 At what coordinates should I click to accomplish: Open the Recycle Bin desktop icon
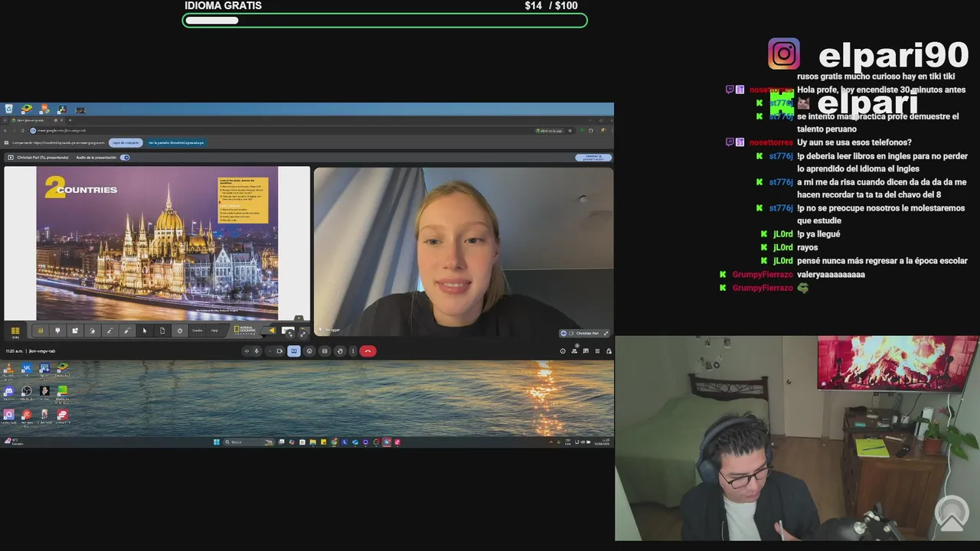[x=9, y=109]
